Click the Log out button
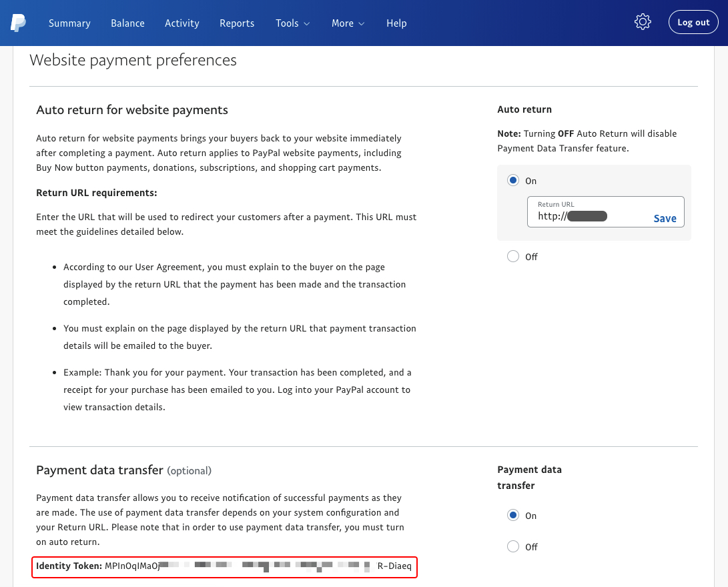The height and width of the screenshot is (587, 728). coord(693,22)
